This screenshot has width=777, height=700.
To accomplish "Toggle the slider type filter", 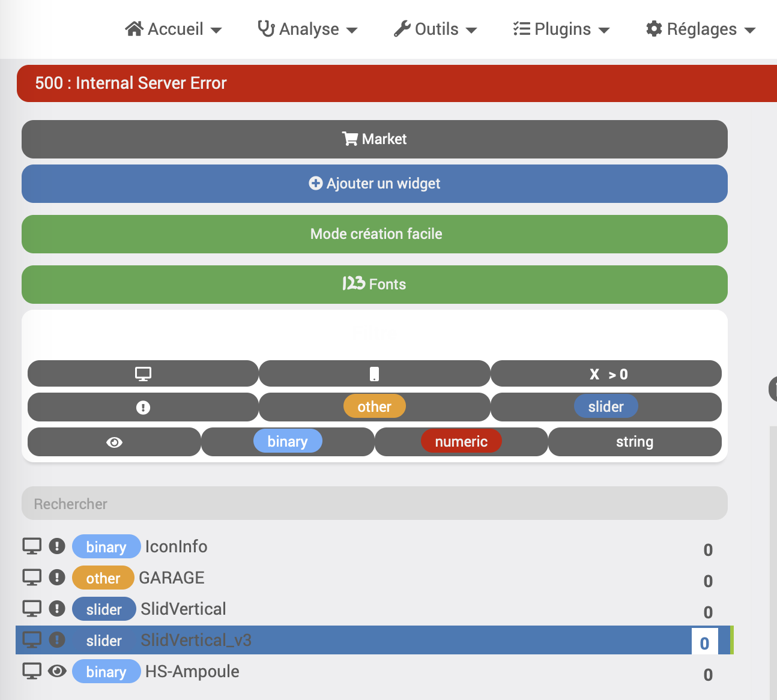I will point(606,407).
